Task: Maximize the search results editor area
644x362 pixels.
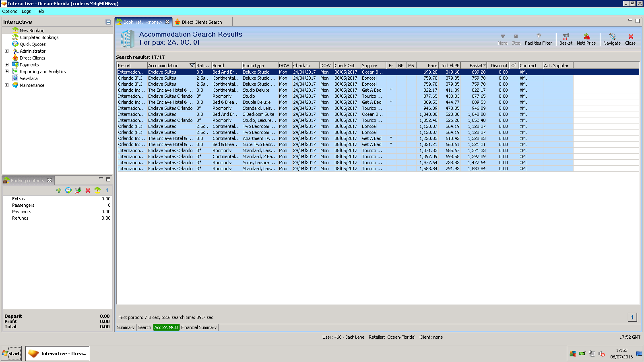Action: 638,21
